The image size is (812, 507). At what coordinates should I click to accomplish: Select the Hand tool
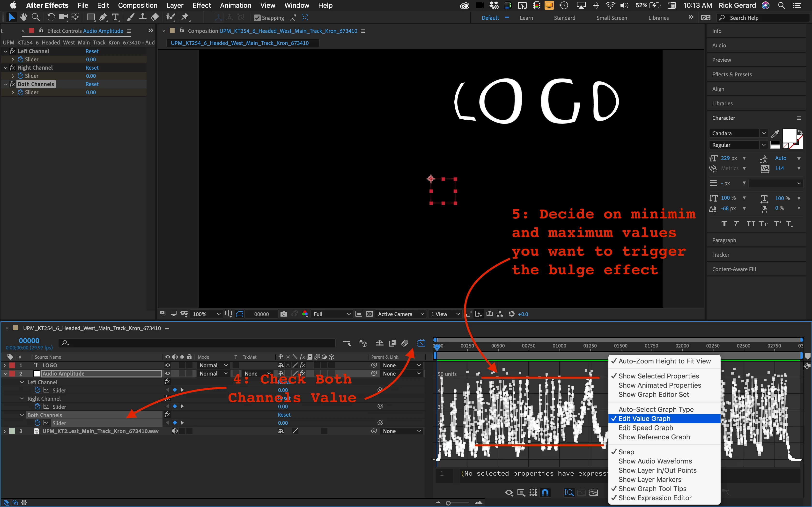coord(23,17)
